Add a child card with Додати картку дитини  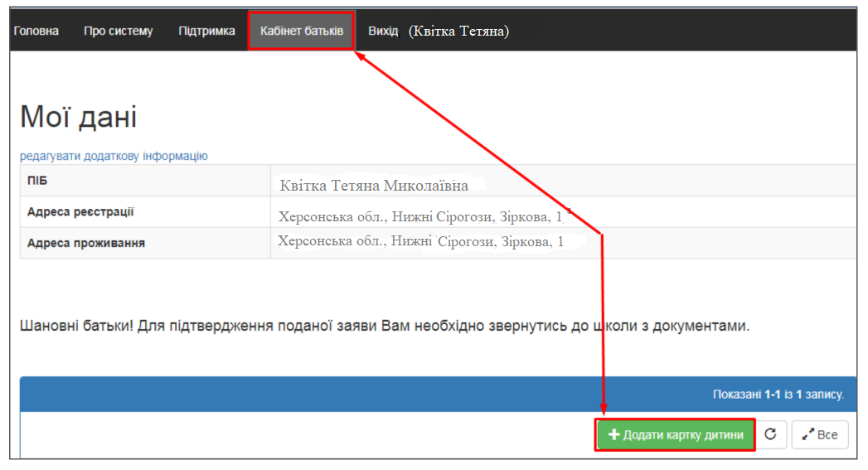676,434
